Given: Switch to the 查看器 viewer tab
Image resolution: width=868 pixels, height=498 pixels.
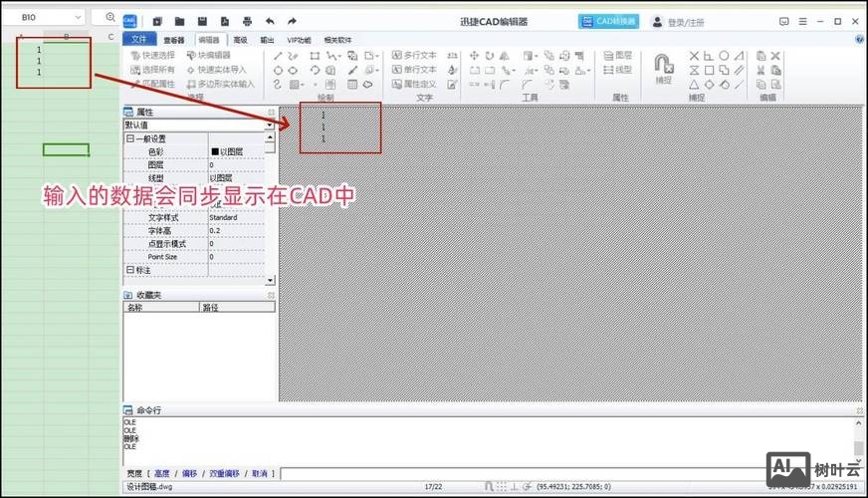Looking at the screenshot, I should [174, 40].
